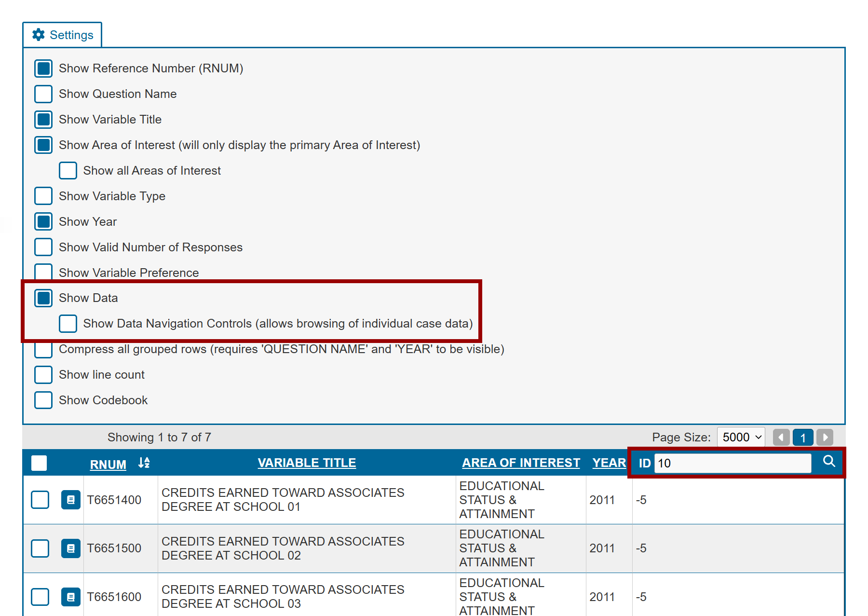868x616 pixels.
Task: Select row T6651500 checkbox
Action: pyautogui.click(x=40, y=548)
